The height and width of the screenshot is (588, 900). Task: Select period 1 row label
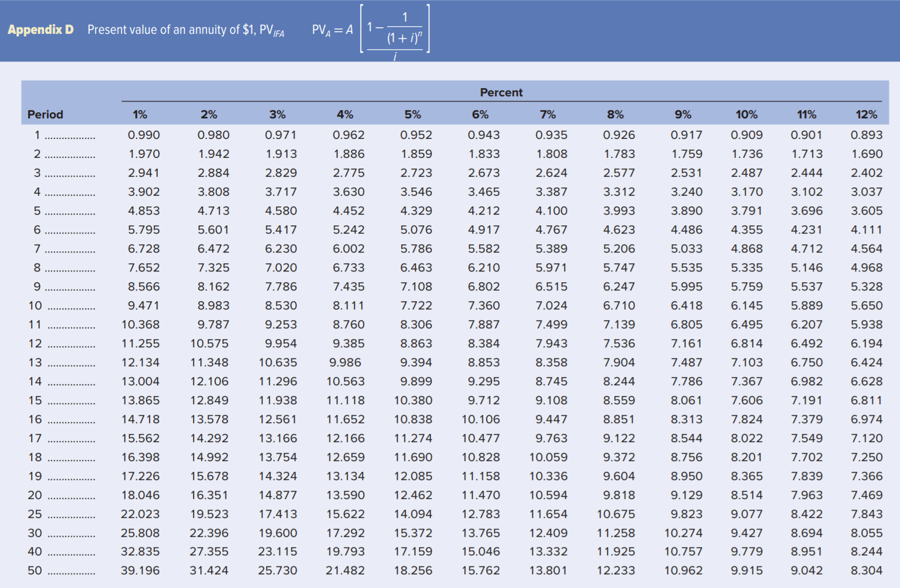pos(36,134)
